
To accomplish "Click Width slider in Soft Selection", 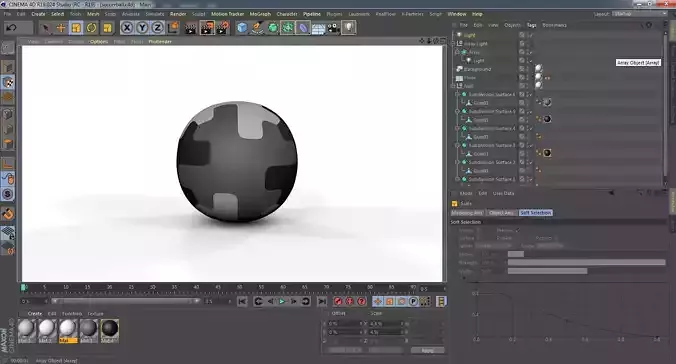I will 586,271.
